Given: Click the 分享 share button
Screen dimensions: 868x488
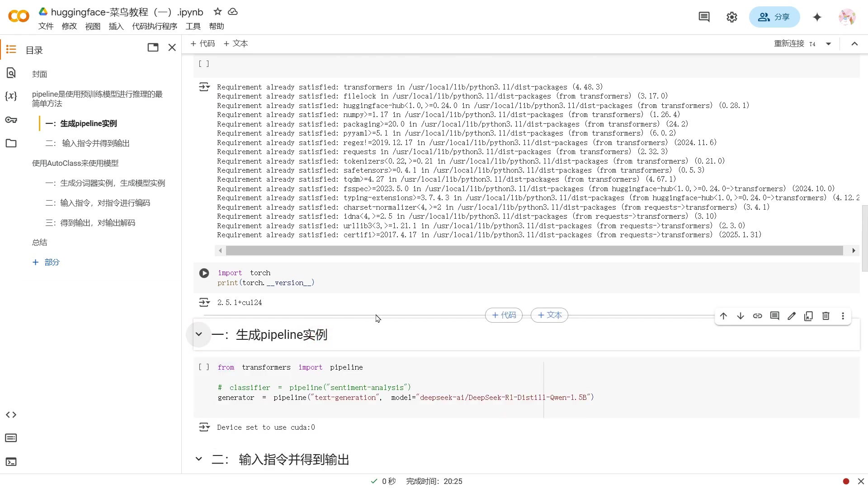Looking at the screenshot, I should (774, 17).
